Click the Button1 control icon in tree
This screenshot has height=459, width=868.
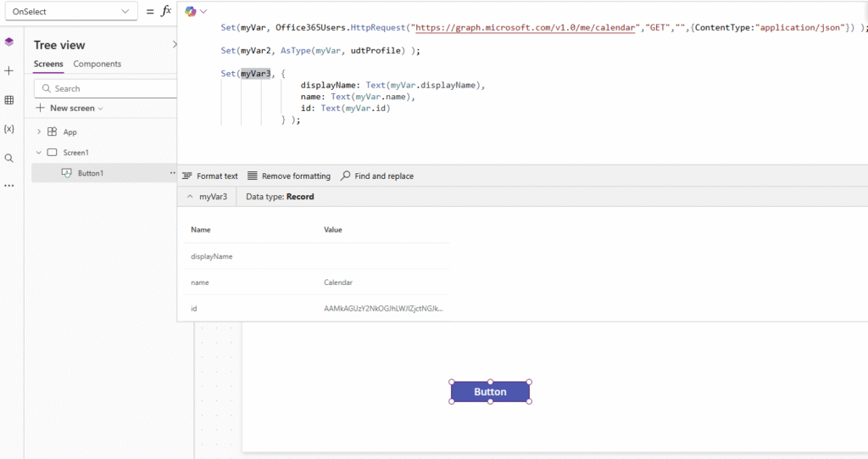pos(66,173)
